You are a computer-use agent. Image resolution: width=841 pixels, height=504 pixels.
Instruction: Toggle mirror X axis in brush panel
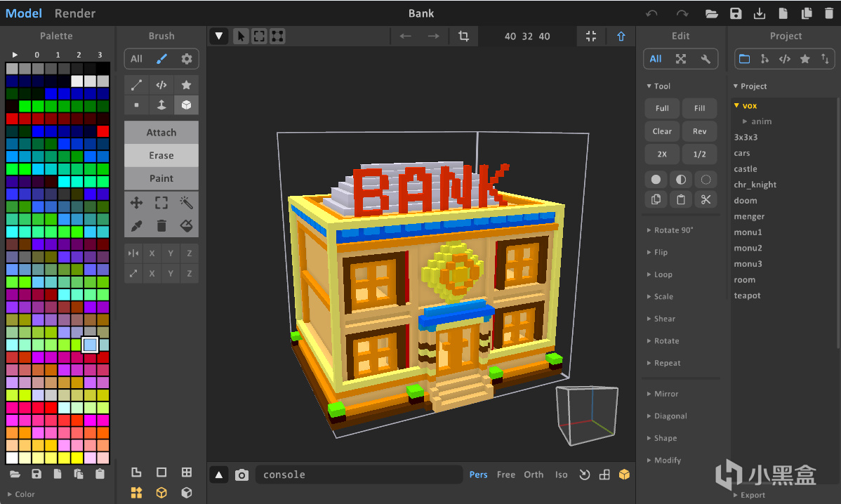pyautogui.click(x=152, y=253)
